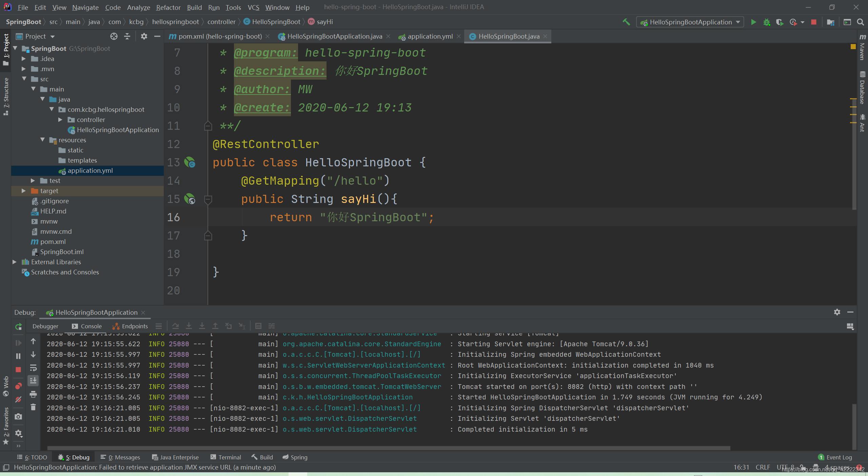This screenshot has height=476, width=868.
Task: Toggle the Structure side panel
Action: [x=6, y=97]
